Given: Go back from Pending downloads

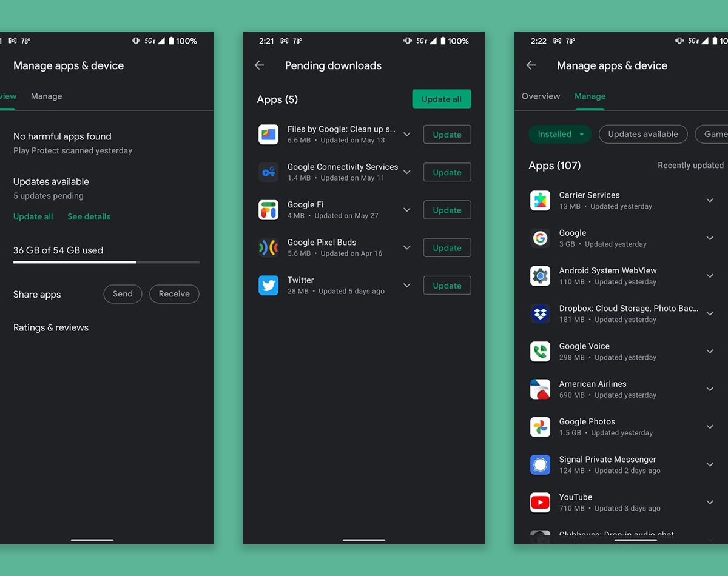Looking at the screenshot, I should [260, 65].
